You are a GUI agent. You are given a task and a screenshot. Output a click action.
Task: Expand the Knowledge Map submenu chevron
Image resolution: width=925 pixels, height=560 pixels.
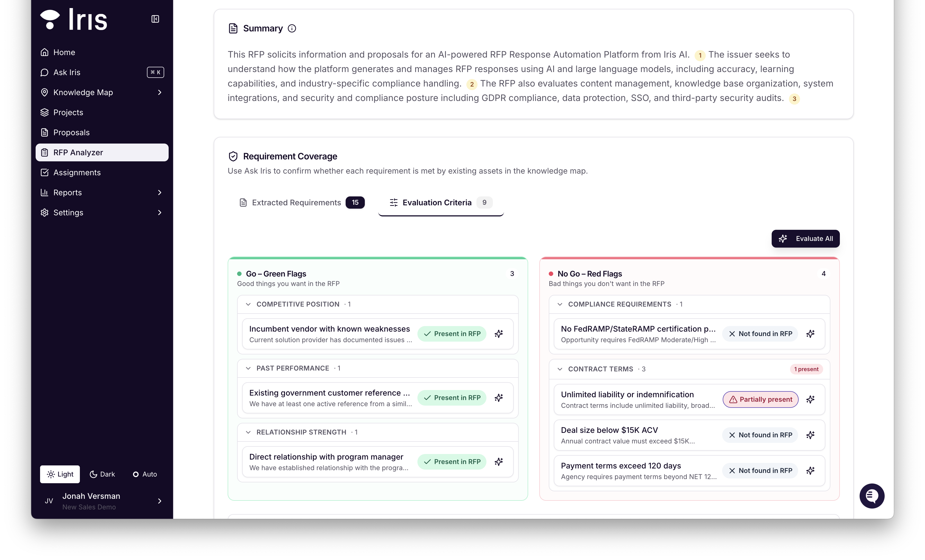pos(159,92)
